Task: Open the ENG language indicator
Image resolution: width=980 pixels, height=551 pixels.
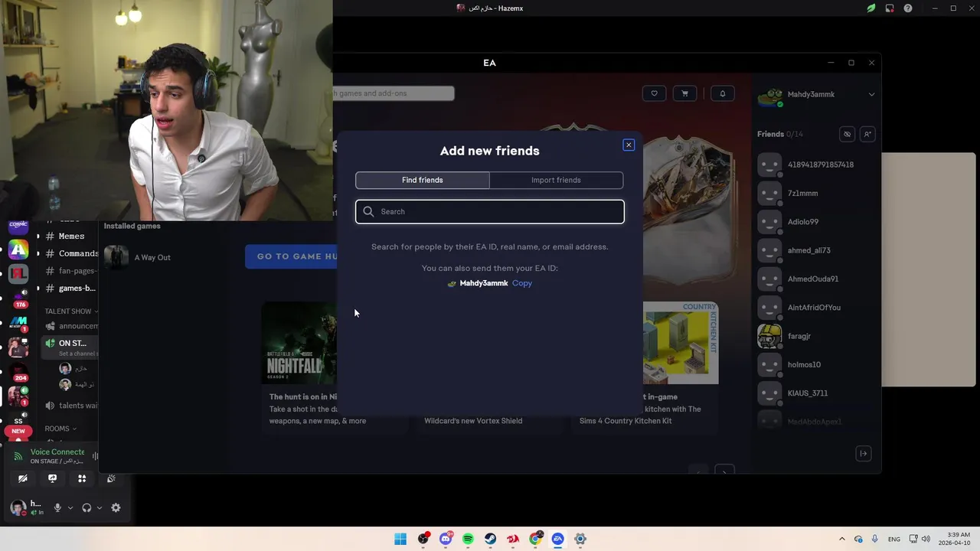Action: point(893,540)
